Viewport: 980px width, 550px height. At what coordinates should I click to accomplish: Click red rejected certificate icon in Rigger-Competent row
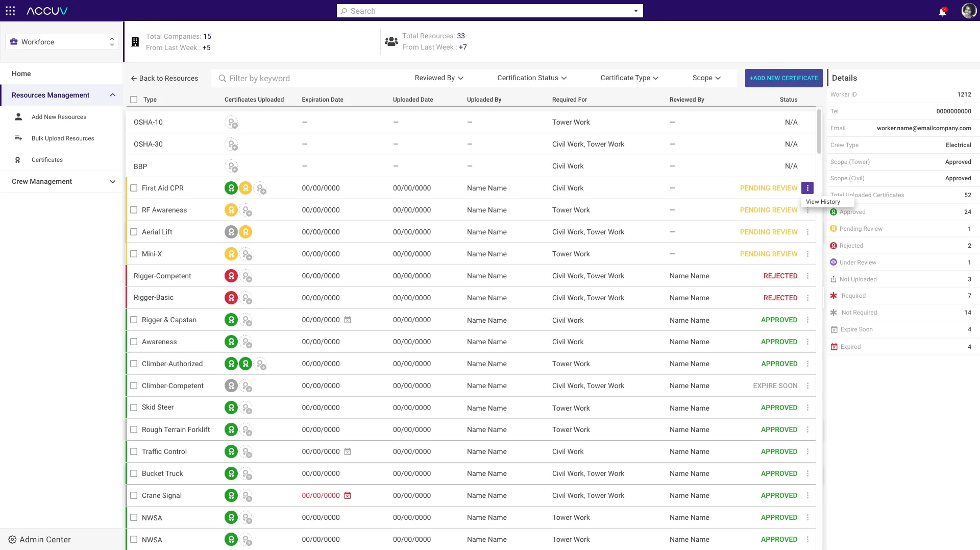point(231,276)
